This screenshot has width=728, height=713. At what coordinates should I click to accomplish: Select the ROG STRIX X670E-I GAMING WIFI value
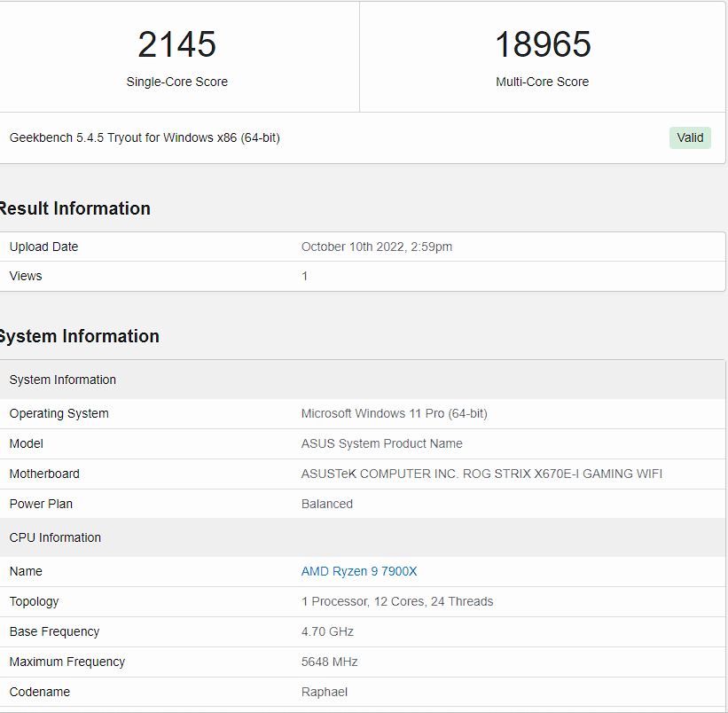pyautogui.click(x=481, y=474)
